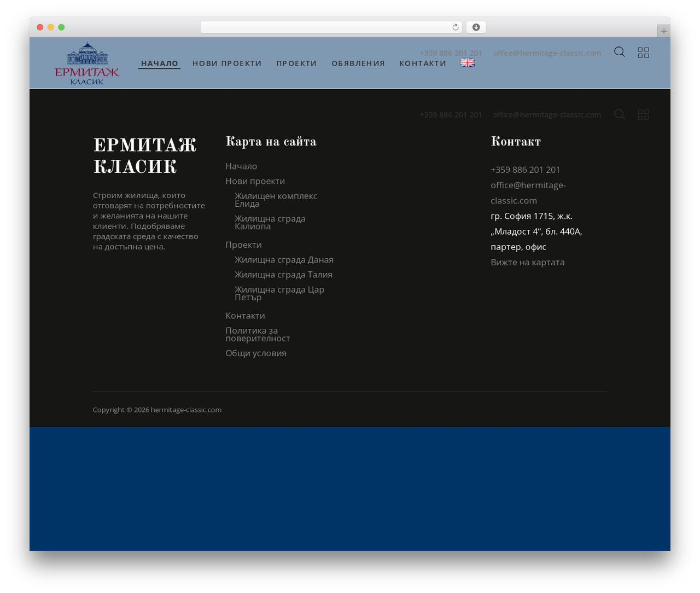Click the search magnifier icon in header

click(x=619, y=52)
